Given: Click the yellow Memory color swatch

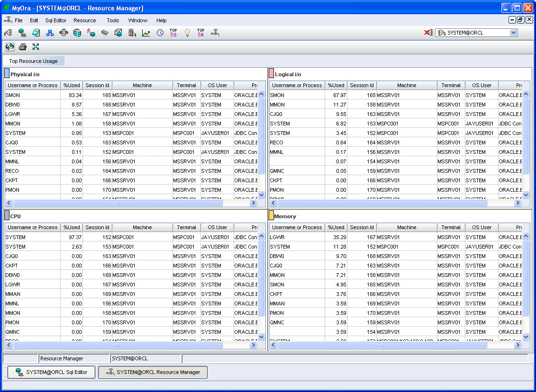Looking at the screenshot, I should pyautogui.click(x=272, y=215).
